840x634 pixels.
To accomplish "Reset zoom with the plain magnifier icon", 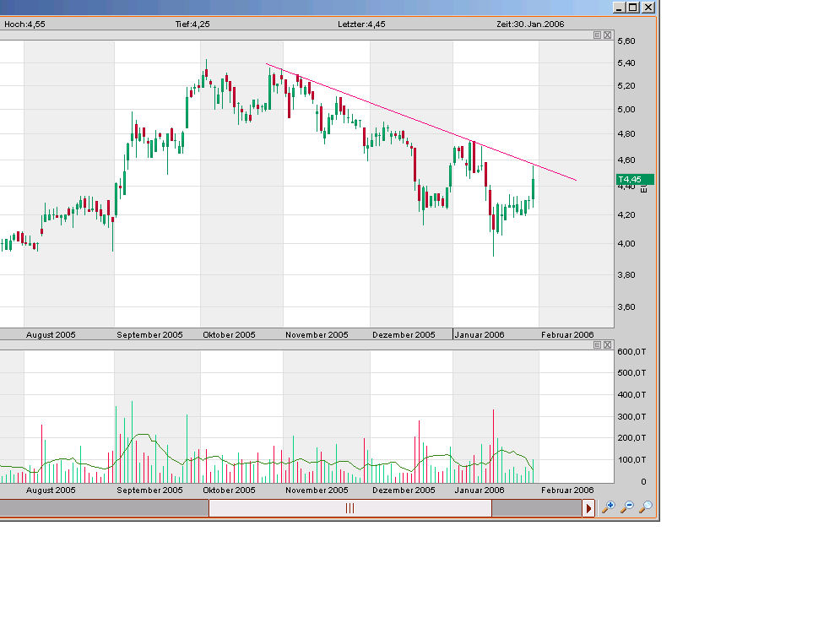I will pyautogui.click(x=646, y=507).
